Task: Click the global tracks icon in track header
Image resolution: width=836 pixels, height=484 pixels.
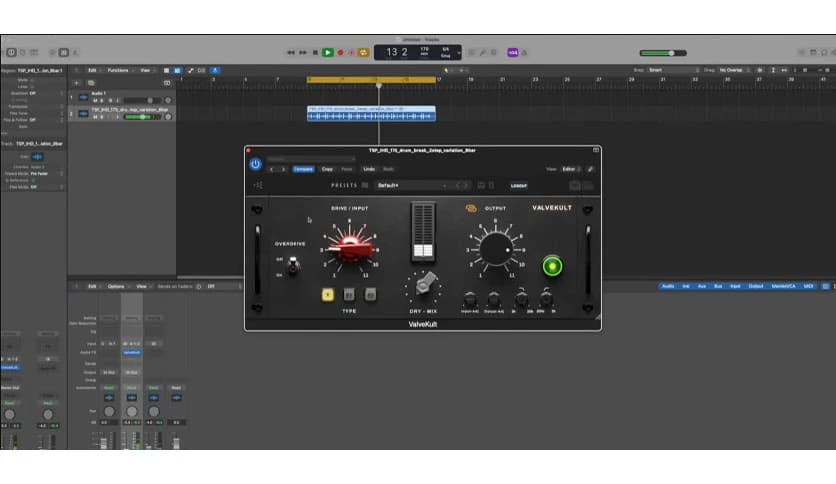Action: pyautogui.click(x=167, y=83)
